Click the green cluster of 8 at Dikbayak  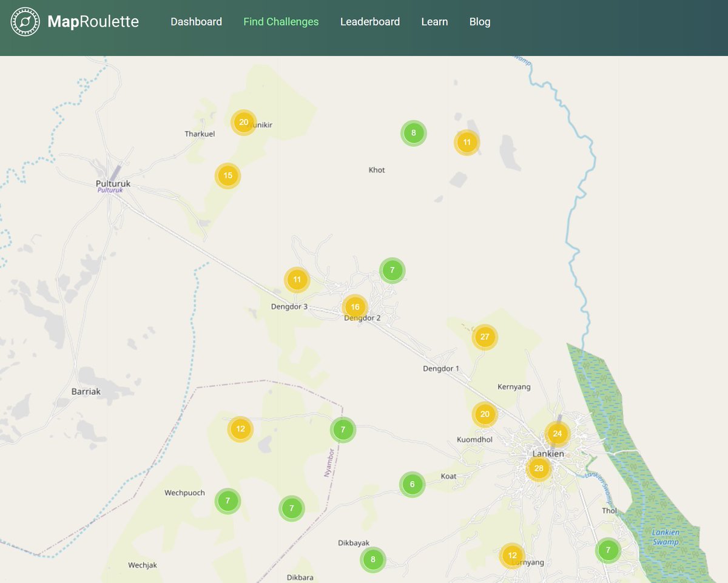click(372, 559)
